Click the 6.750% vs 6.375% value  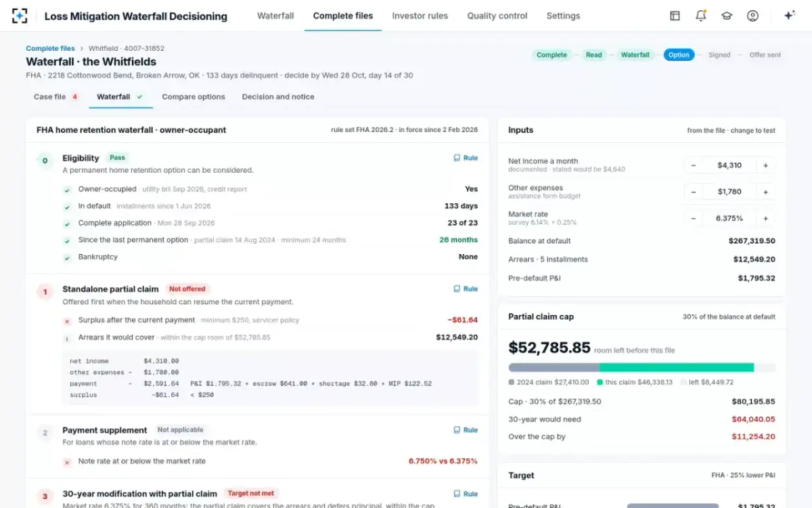(443, 461)
